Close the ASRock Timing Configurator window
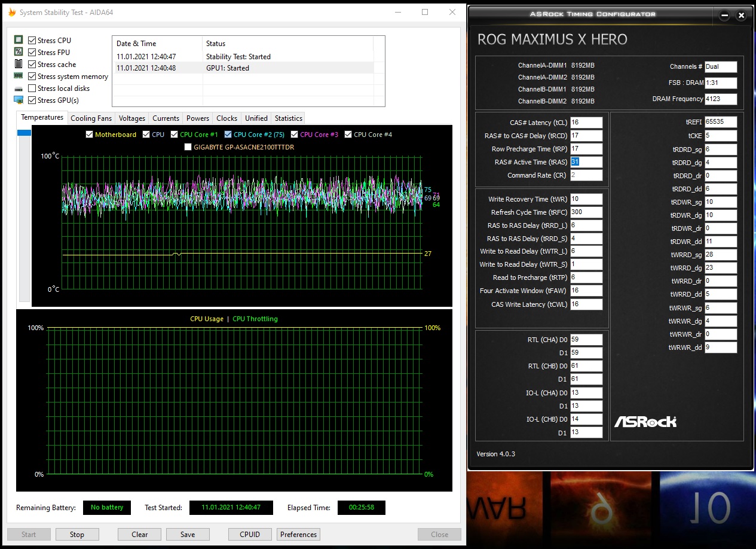The image size is (756, 549). pyautogui.click(x=742, y=16)
